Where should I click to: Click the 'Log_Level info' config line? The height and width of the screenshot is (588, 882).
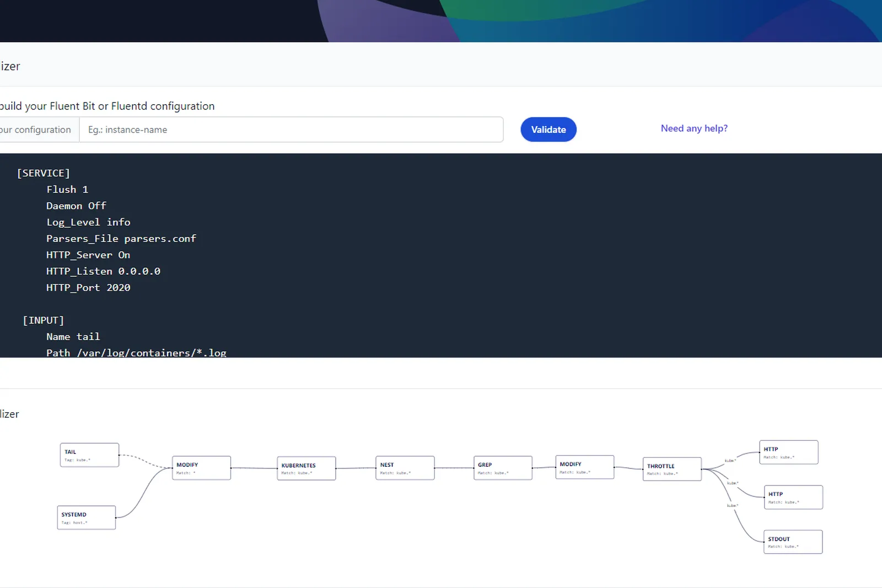click(x=88, y=222)
